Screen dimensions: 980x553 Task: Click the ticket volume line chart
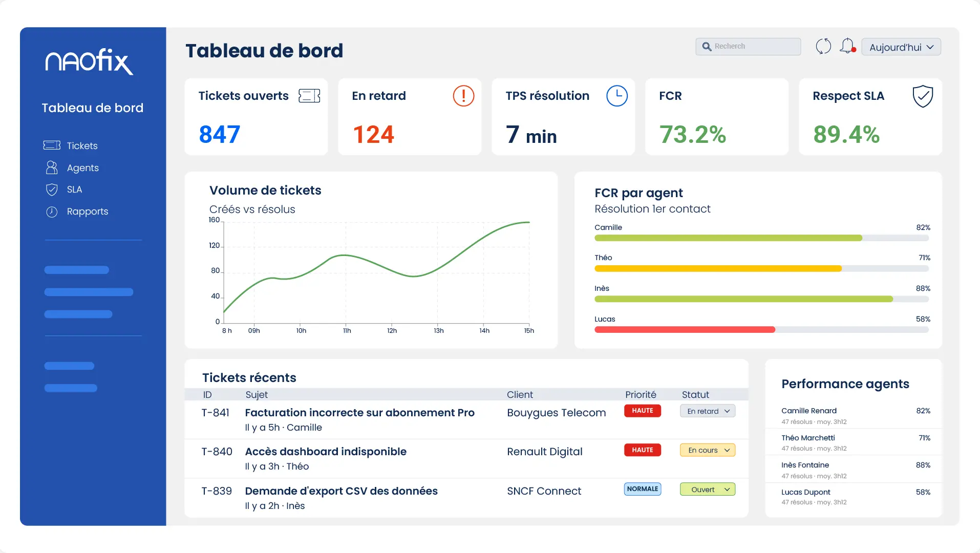pyautogui.click(x=376, y=272)
